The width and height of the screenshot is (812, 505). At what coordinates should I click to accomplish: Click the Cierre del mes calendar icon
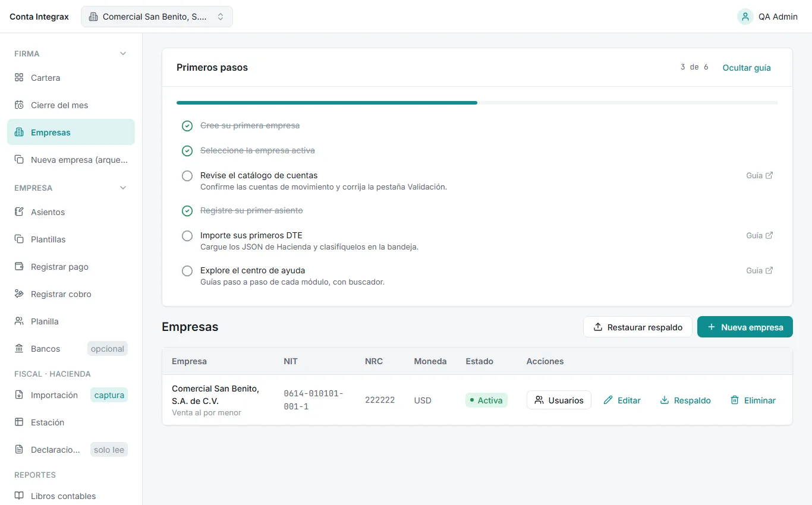pos(19,105)
